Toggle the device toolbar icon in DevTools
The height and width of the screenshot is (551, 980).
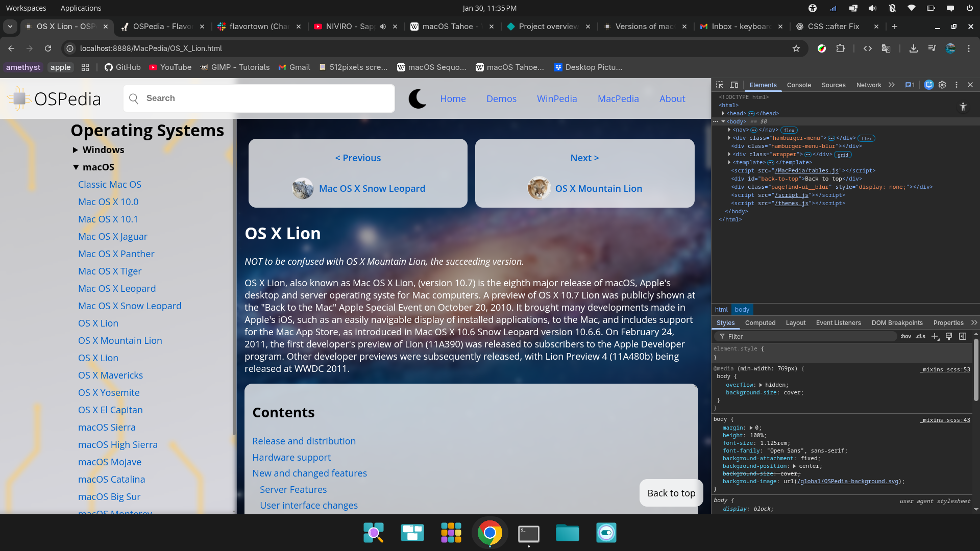point(734,85)
